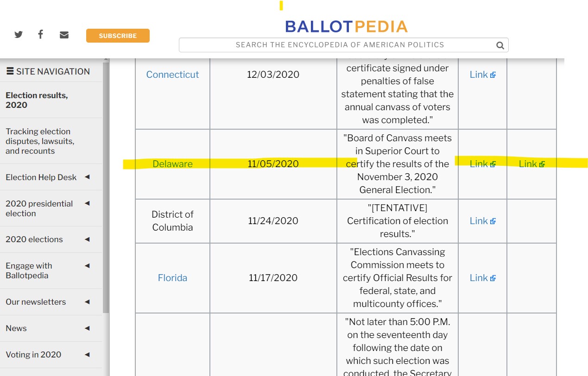
Task: Open the first source Link in Delaware row
Action: click(x=482, y=164)
